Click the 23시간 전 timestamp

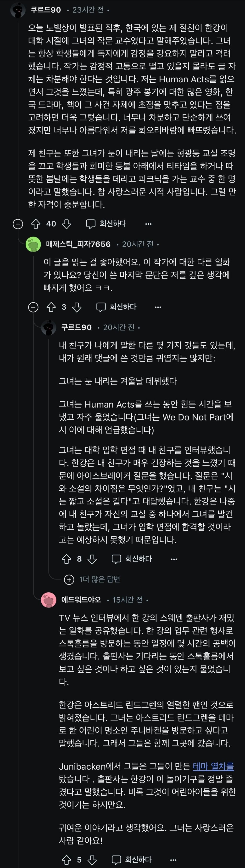point(89,10)
